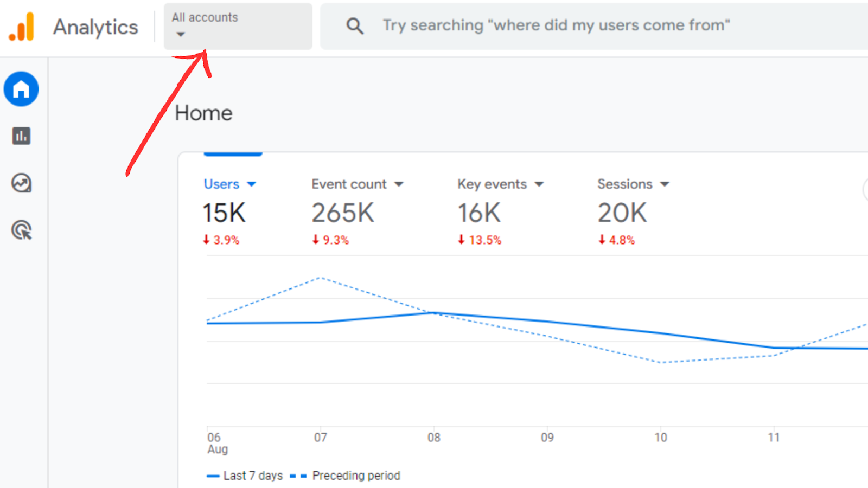The height and width of the screenshot is (488, 868).
Task: Click the search magnifier icon
Action: tap(355, 26)
